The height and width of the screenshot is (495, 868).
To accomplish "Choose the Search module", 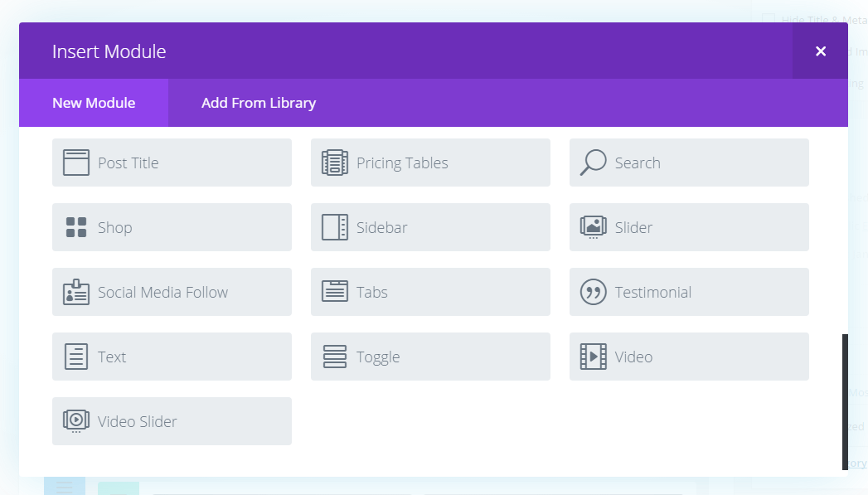I will (689, 163).
